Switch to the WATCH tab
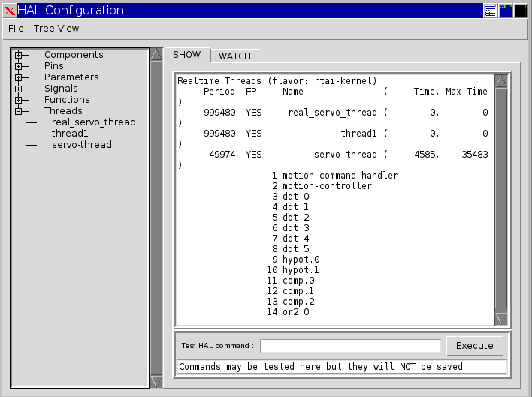Viewport: 532px width, 397px height. tap(234, 56)
